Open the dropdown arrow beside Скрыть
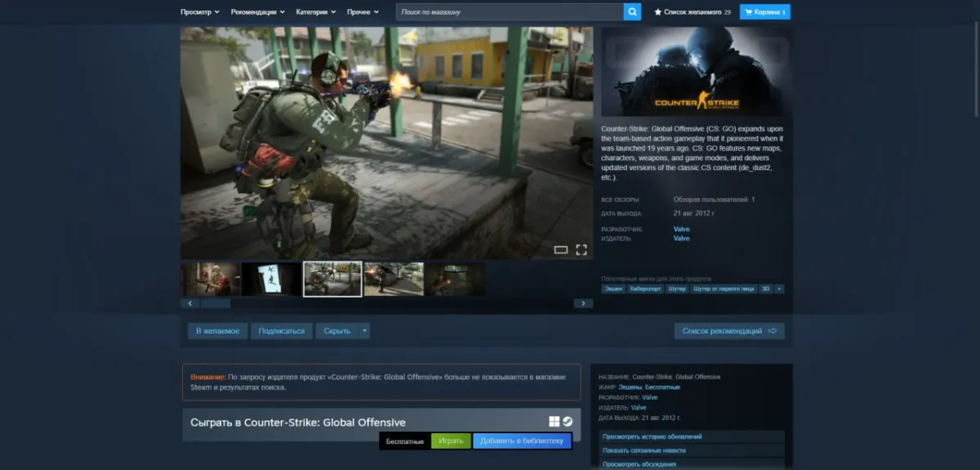 (x=365, y=331)
